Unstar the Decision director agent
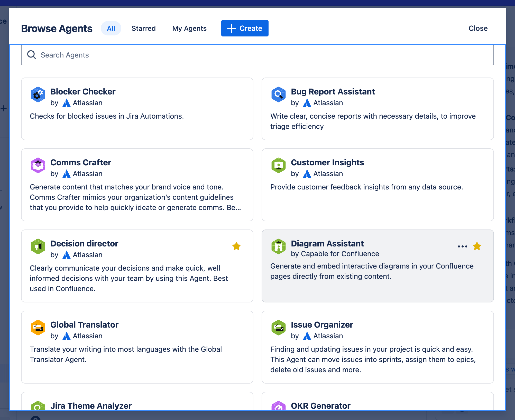515x420 pixels. coord(236,246)
